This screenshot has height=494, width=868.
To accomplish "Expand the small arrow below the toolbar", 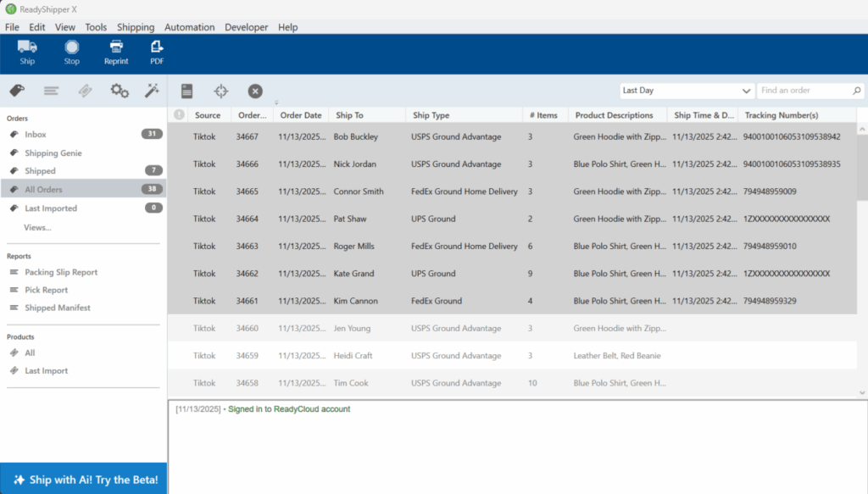I will [276, 103].
